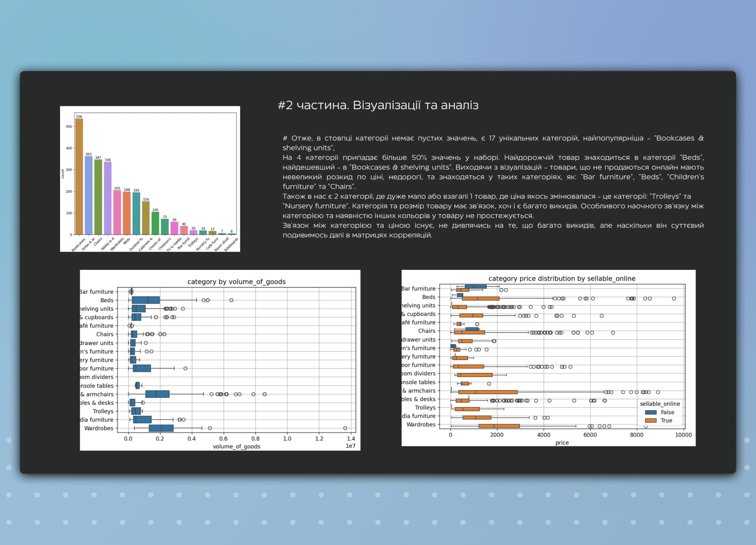Click the "Wardrobes" label in the volume chart
This screenshot has height=545, width=756.
point(99,428)
